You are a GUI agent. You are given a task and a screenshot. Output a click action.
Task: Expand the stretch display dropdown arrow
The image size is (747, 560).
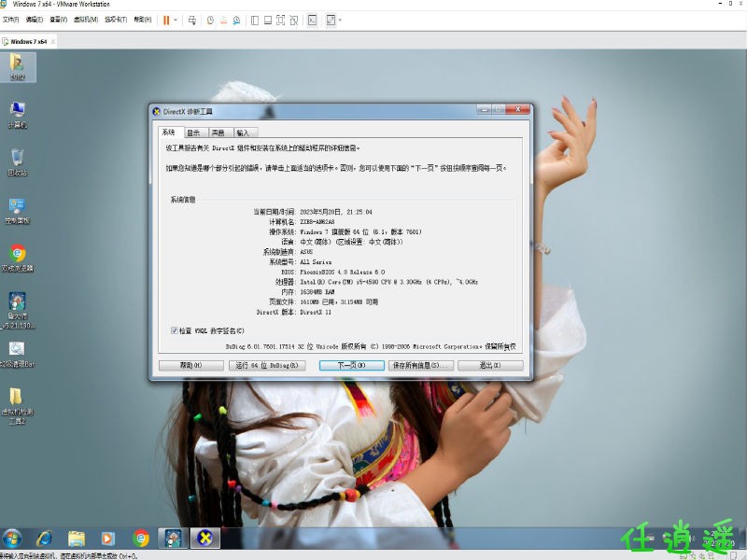tap(340, 20)
